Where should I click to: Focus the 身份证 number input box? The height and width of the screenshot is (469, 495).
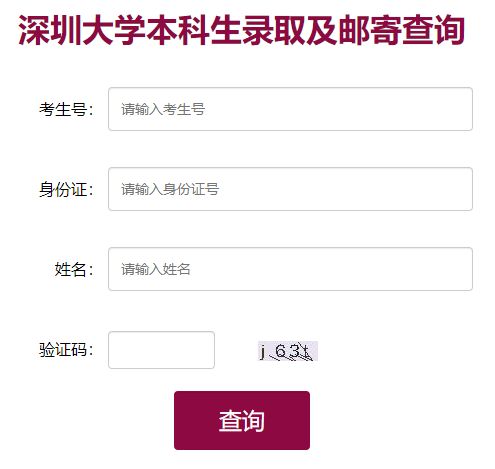tap(290, 189)
